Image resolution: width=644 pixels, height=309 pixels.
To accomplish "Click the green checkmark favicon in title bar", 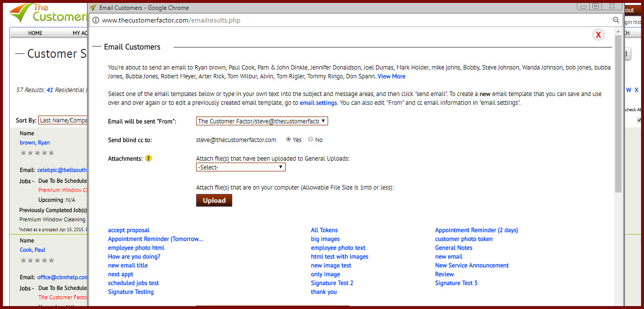I will click(x=93, y=7).
